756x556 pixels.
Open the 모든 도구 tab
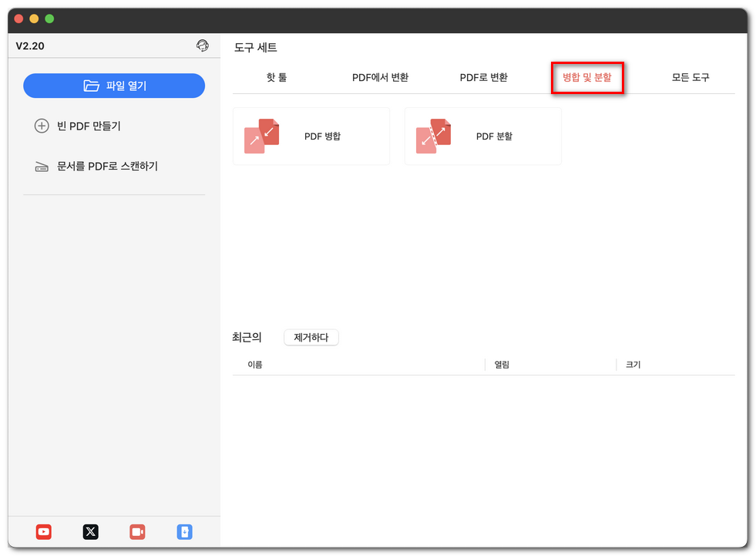coord(690,77)
